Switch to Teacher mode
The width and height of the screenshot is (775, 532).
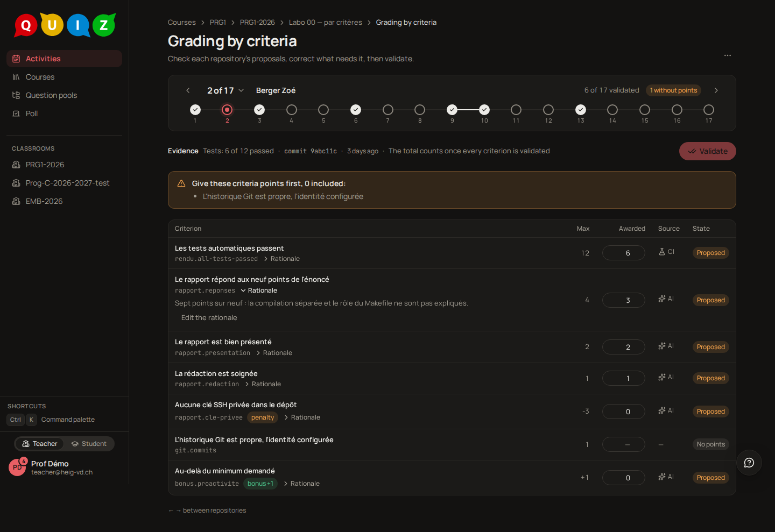(x=40, y=444)
